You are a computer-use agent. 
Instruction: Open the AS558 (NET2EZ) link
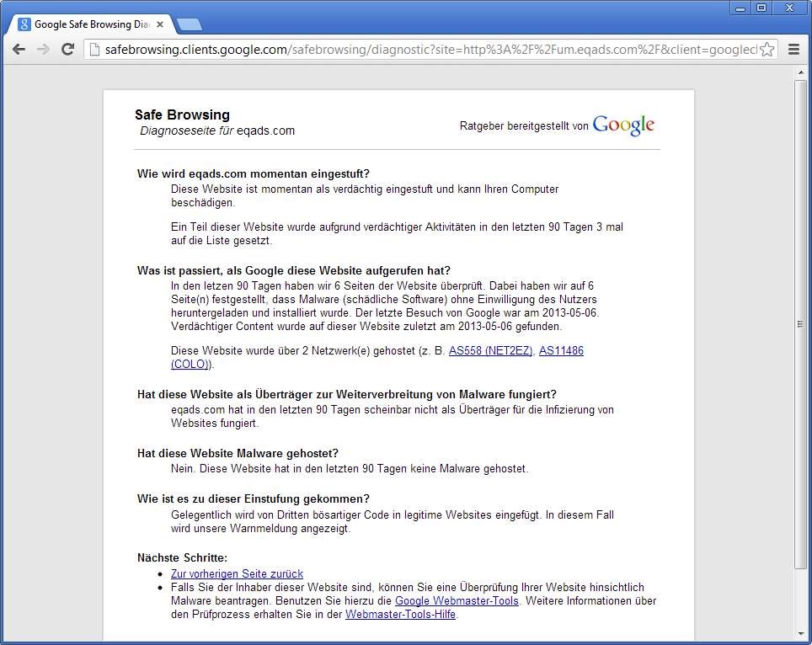click(490, 351)
